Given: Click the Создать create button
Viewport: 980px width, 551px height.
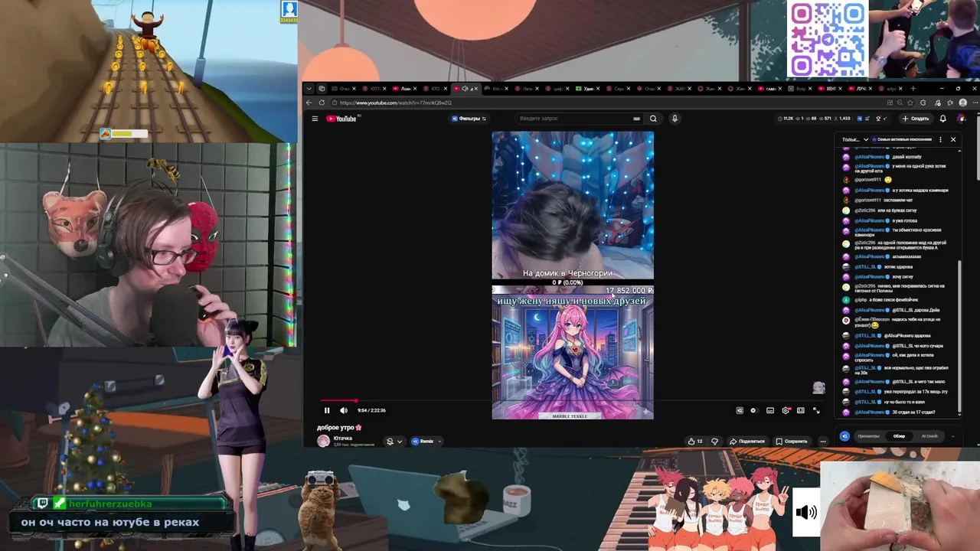Looking at the screenshot, I should click(x=916, y=119).
